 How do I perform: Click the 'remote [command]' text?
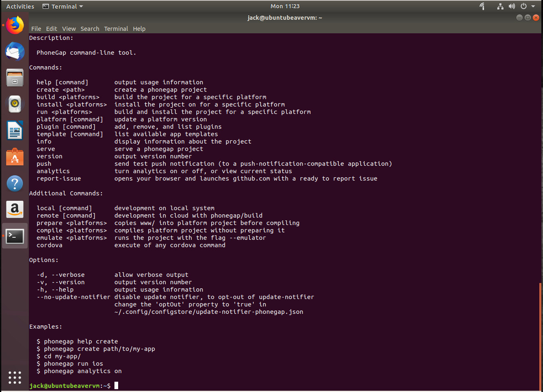point(66,216)
